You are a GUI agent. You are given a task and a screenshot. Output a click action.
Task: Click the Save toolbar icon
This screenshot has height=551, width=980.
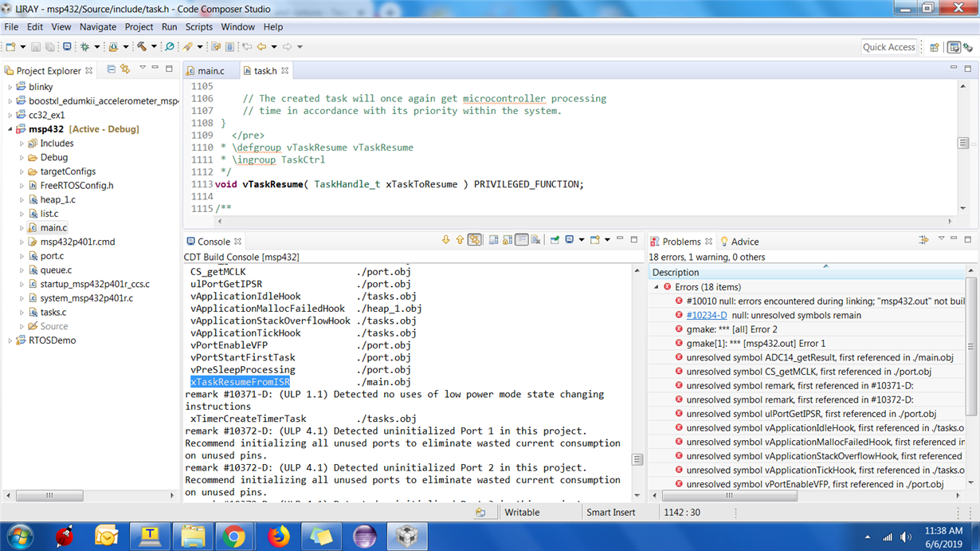pos(36,47)
